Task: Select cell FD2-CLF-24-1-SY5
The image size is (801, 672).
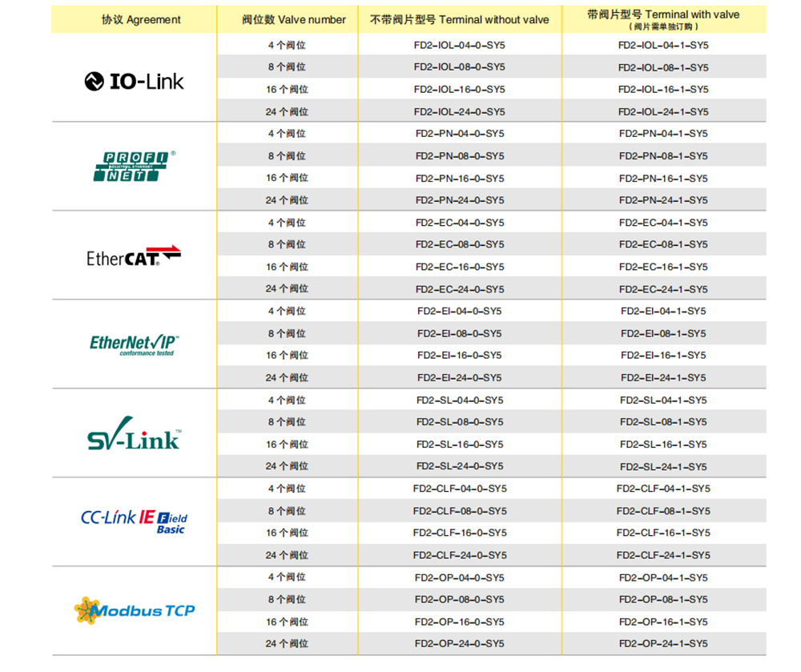Action: pos(663,555)
